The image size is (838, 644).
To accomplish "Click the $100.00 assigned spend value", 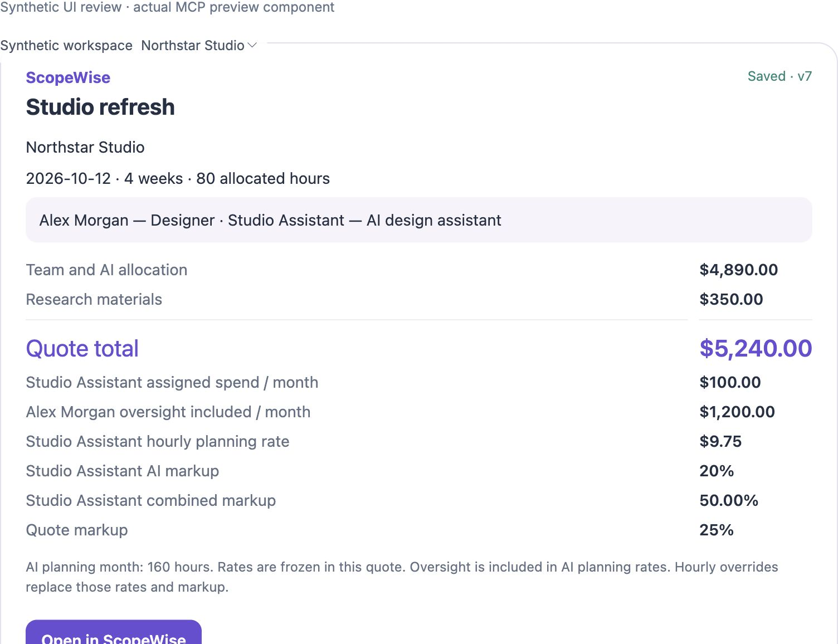I will 730,382.
